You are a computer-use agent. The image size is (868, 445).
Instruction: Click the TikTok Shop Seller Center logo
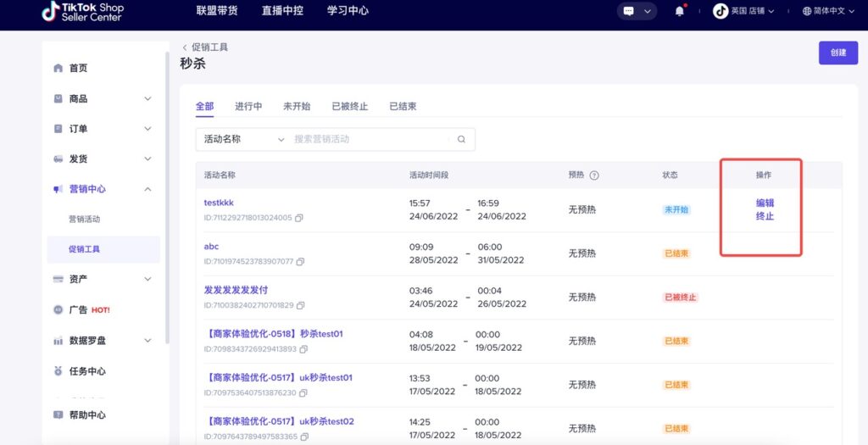point(83,11)
